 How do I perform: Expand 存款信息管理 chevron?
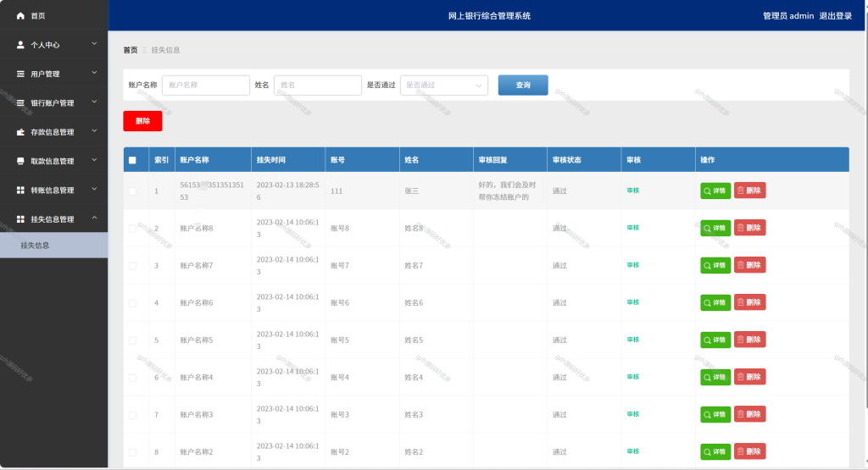94,130
